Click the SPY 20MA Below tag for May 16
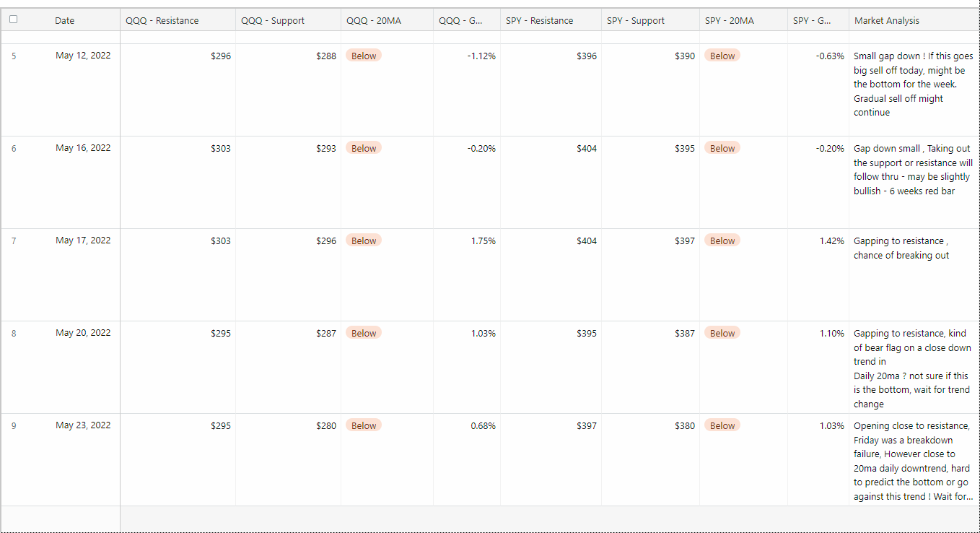 tap(722, 148)
